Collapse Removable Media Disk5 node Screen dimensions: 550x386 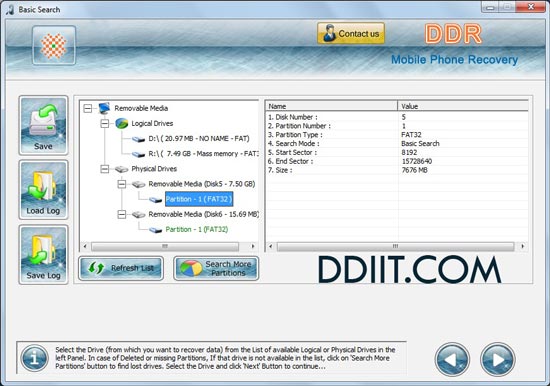(x=122, y=184)
